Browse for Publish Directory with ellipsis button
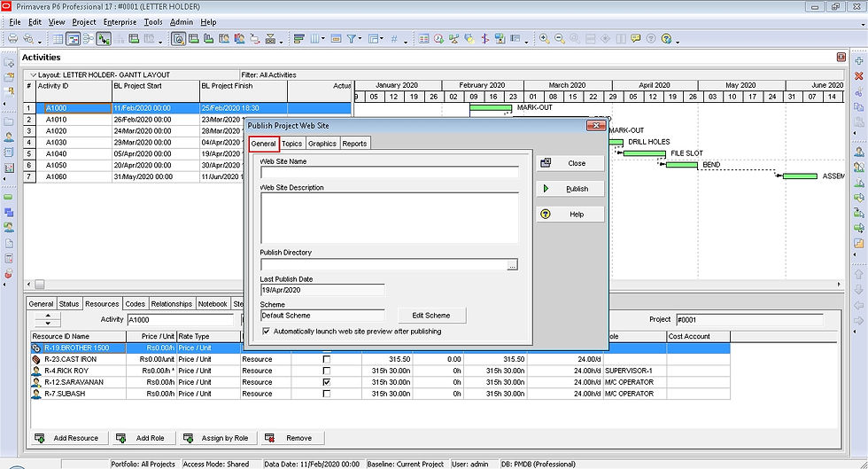This screenshot has height=469, width=868. [512, 265]
